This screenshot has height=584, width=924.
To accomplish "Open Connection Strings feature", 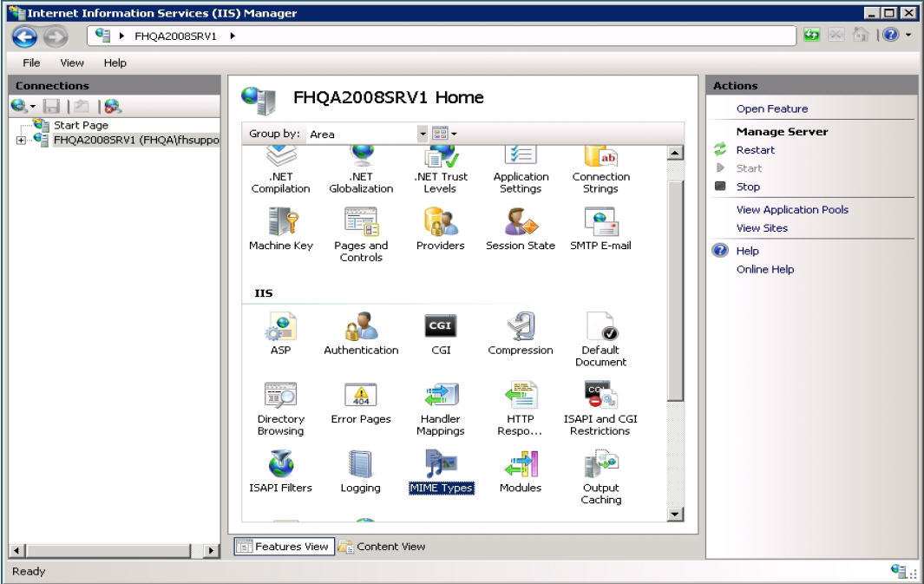I will point(600,171).
